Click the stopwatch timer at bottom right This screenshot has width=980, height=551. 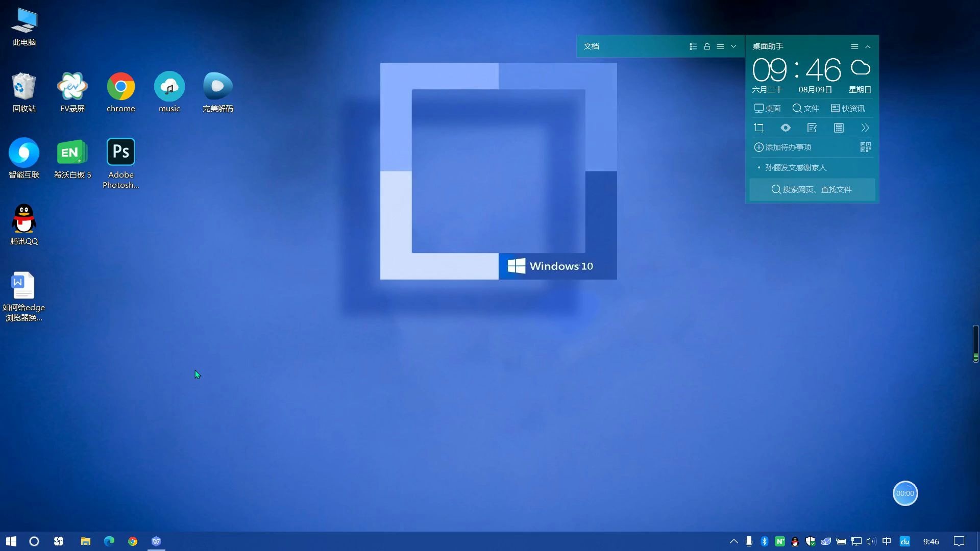[x=904, y=493]
